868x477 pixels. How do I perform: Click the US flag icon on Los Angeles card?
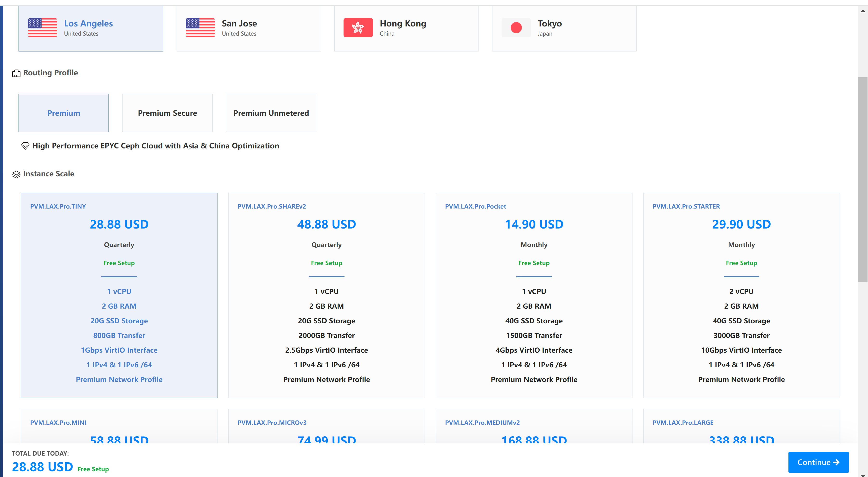[42, 28]
